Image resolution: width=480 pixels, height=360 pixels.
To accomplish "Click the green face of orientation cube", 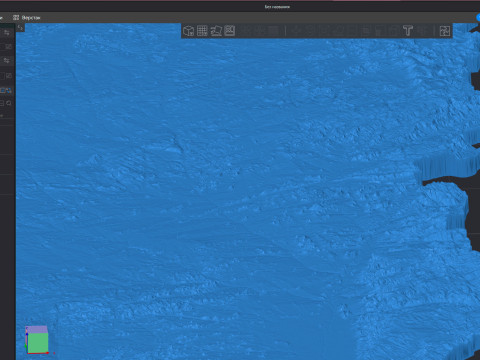I will coord(38,343).
